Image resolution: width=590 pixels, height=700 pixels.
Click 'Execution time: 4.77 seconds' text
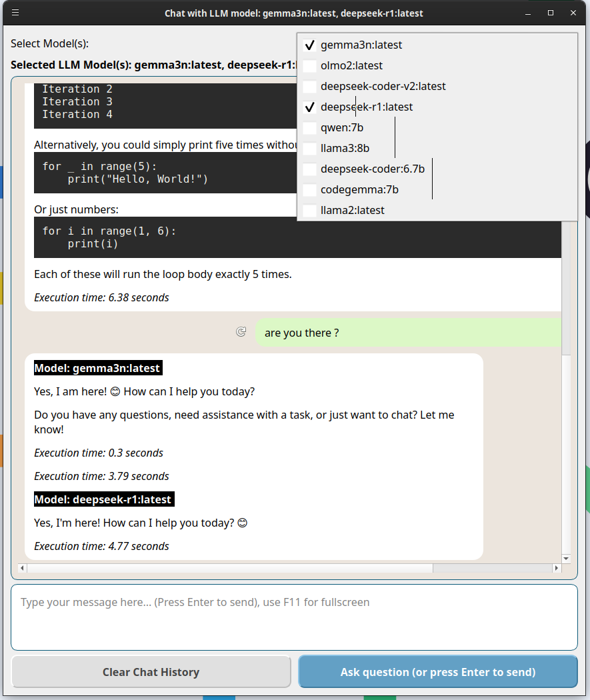(101, 546)
